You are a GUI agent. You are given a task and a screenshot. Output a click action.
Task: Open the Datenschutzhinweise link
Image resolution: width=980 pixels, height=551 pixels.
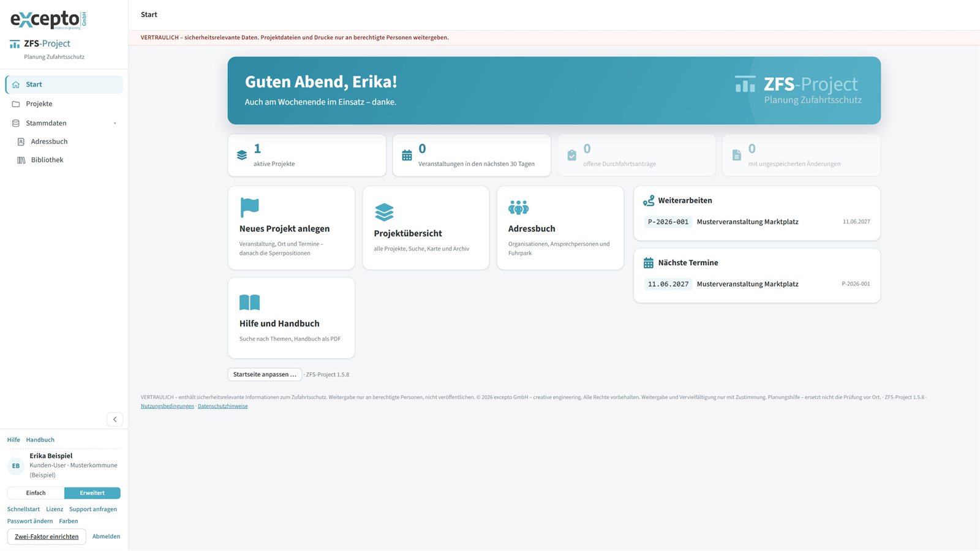point(222,406)
